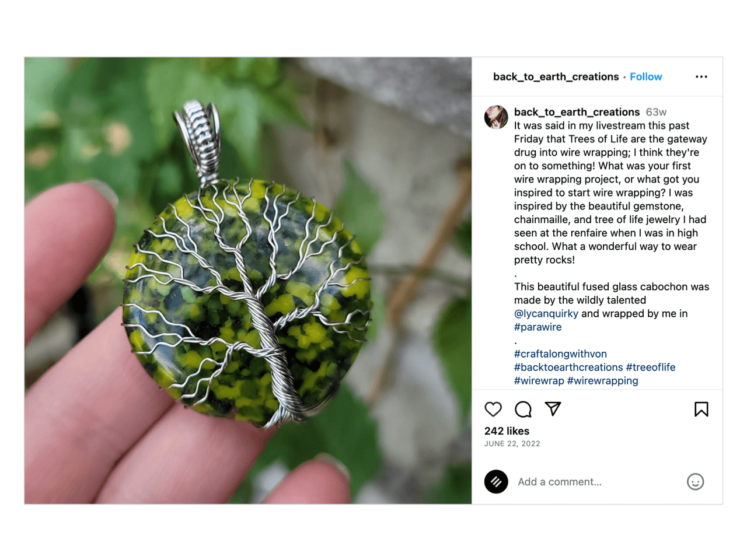Screen dimensions: 747x560
Task: Save post with bookmark icon
Action: click(x=701, y=409)
